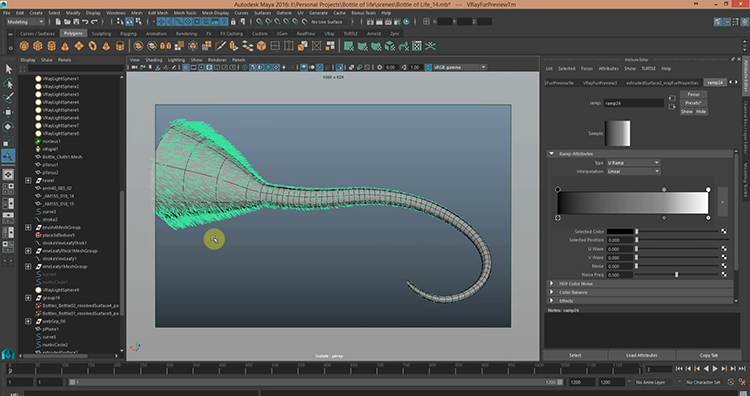This screenshot has height=396, width=750.
Task: Click the Undo arrow icon
Action: pyautogui.click(x=85, y=22)
